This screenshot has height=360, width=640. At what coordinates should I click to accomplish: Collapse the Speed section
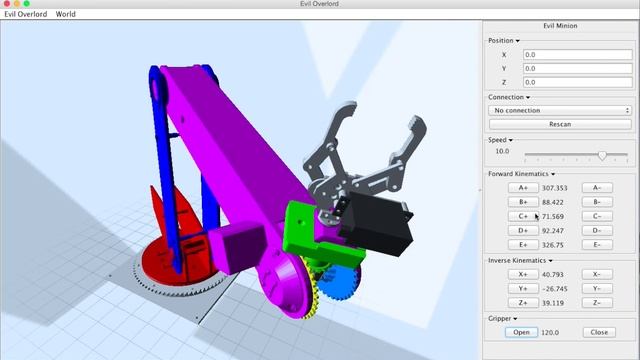click(500, 140)
